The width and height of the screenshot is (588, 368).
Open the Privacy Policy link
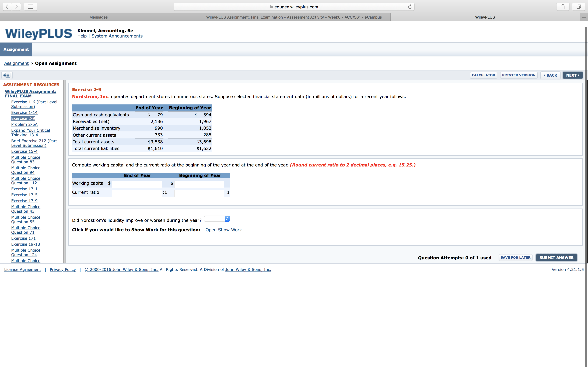63,270
